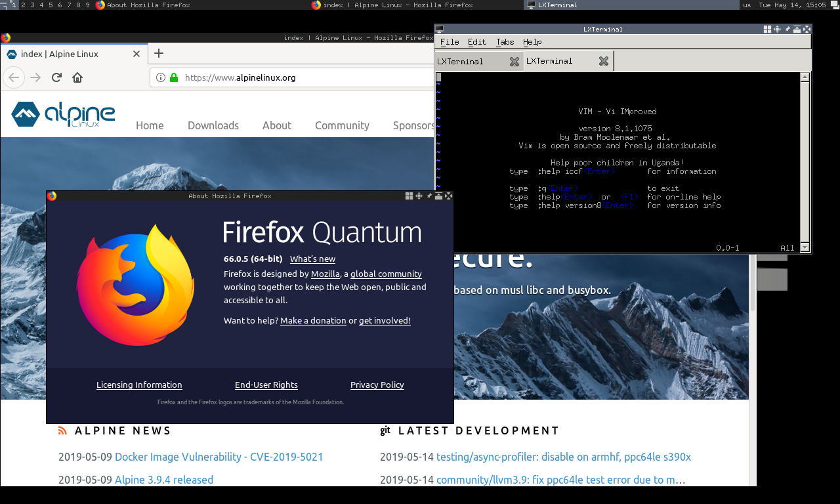Click the green padlock in address bar
Screen dimensions: 840x504
(x=174, y=77)
